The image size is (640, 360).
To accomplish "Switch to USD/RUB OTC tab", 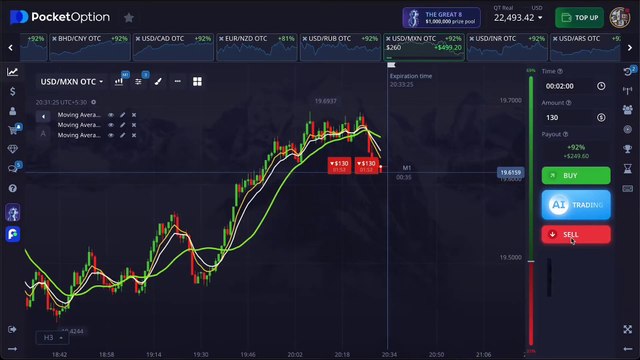I will coord(340,47).
